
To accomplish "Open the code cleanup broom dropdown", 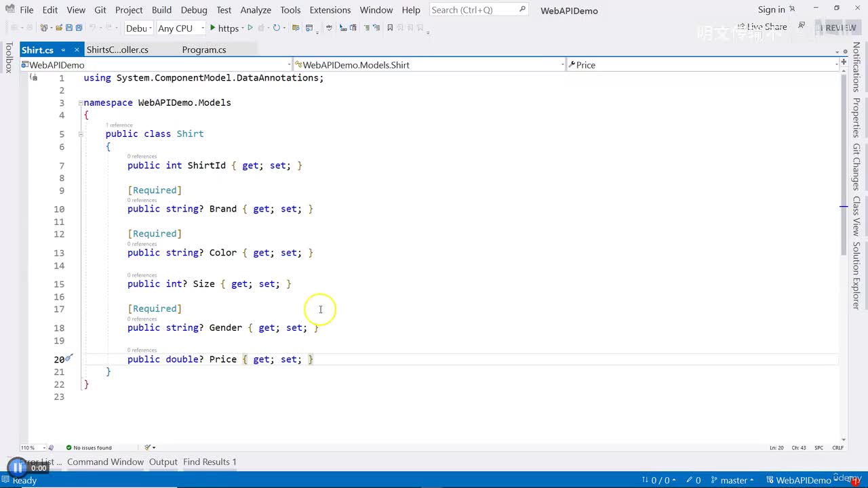I will [x=150, y=447].
